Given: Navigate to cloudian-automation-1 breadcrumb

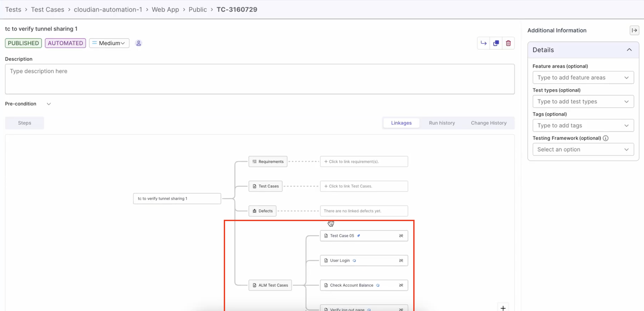Looking at the screenshot, I should click(x=108, y=10).
